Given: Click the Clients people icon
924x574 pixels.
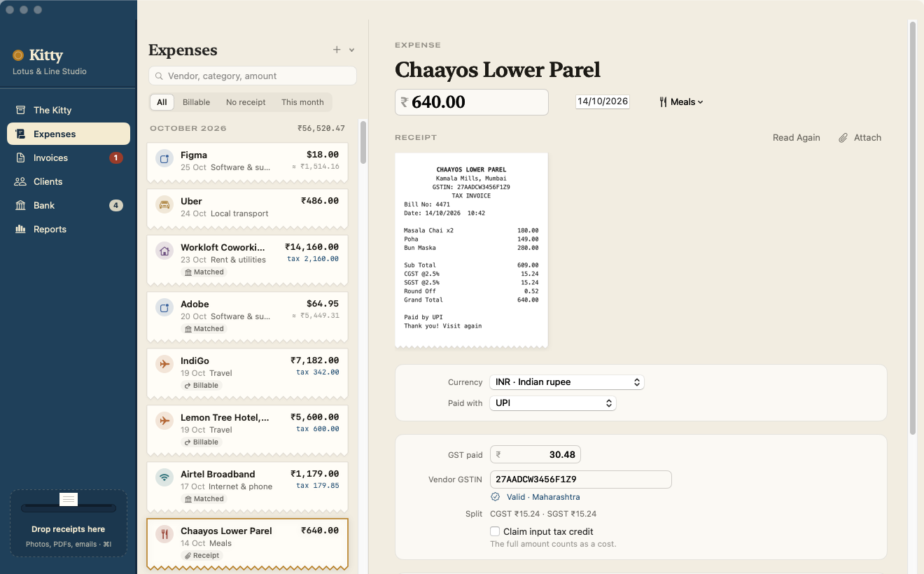Looking at the screenshot, I should coord(20,181).
